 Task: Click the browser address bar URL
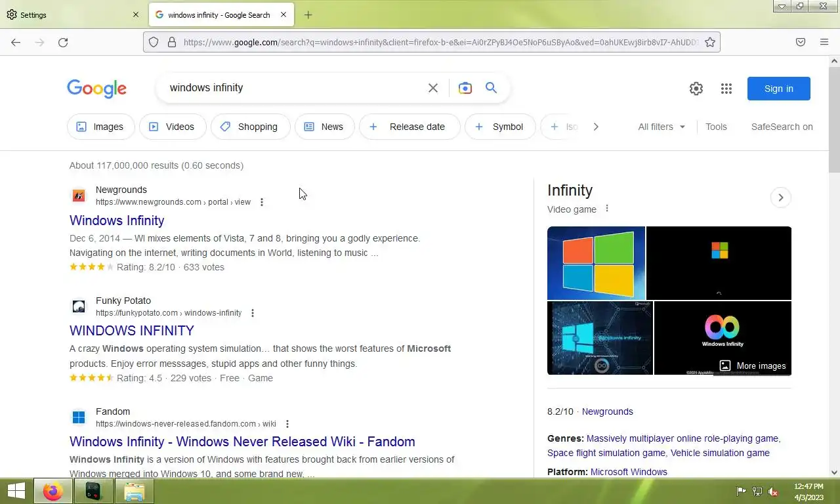tap(440, 42)
